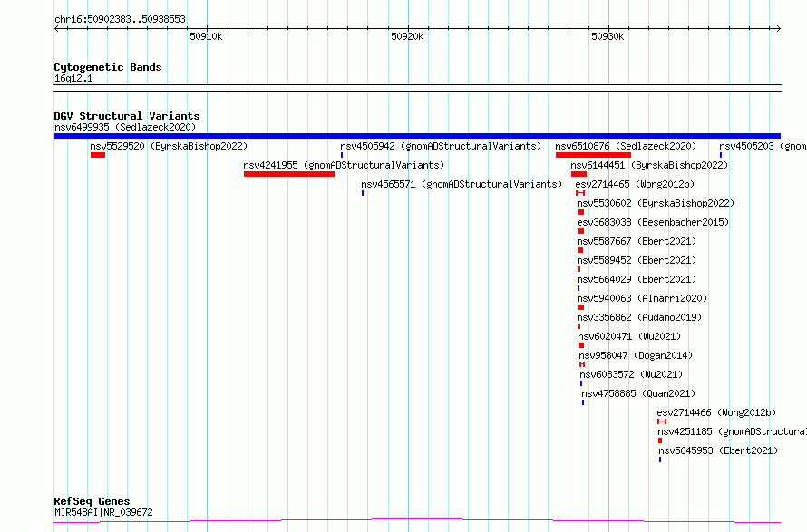Open the nsv5645953 (Ebert2021) label
This screenshot has width=807, height=532.
(x=718, y=450)
